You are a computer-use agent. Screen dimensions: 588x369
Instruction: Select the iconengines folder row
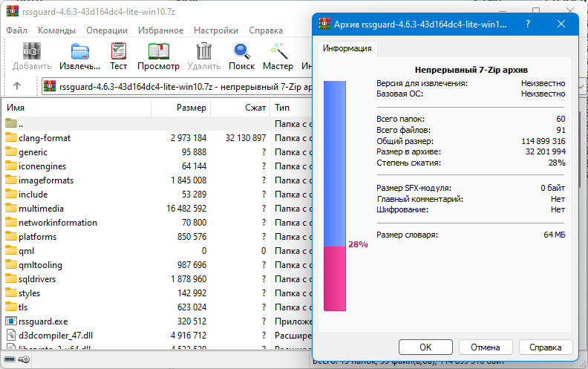[x=157, y=166]
